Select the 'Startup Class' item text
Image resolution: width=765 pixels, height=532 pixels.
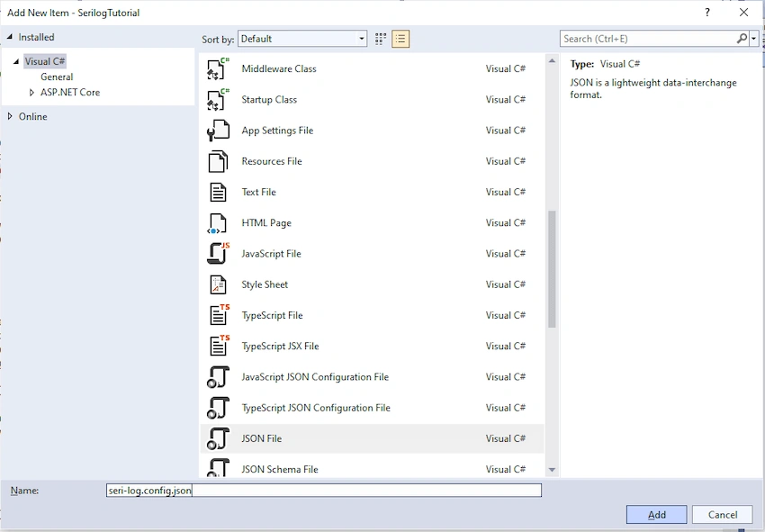(x=269, y=100)
